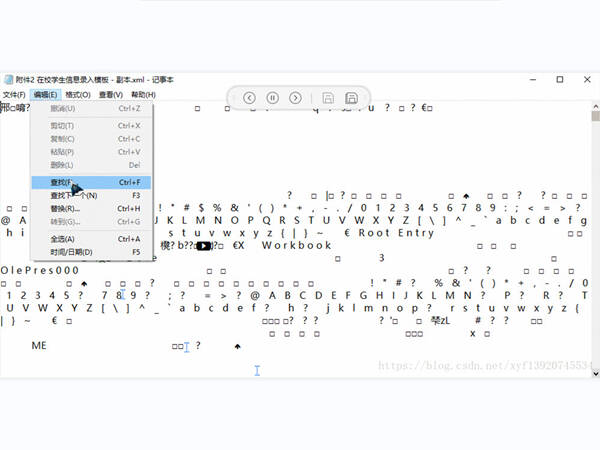Pause playback using the floating toolbar button
The height and width of the screenshot is (450, 600).
[272, 98]
